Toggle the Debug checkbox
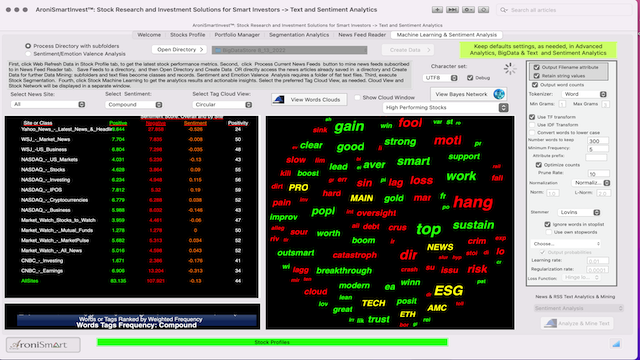This screenshot has width=640, height=360. tap(470, 78)
